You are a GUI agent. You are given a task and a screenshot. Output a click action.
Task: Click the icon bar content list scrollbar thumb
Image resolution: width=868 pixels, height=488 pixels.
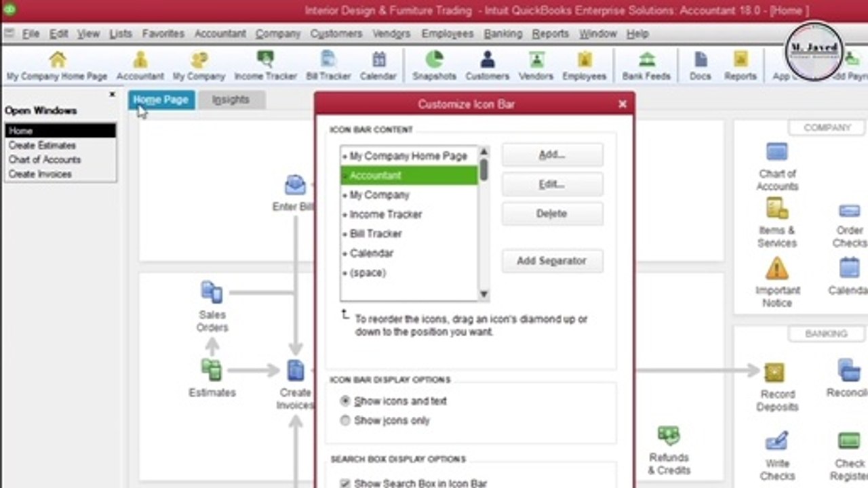484,169
